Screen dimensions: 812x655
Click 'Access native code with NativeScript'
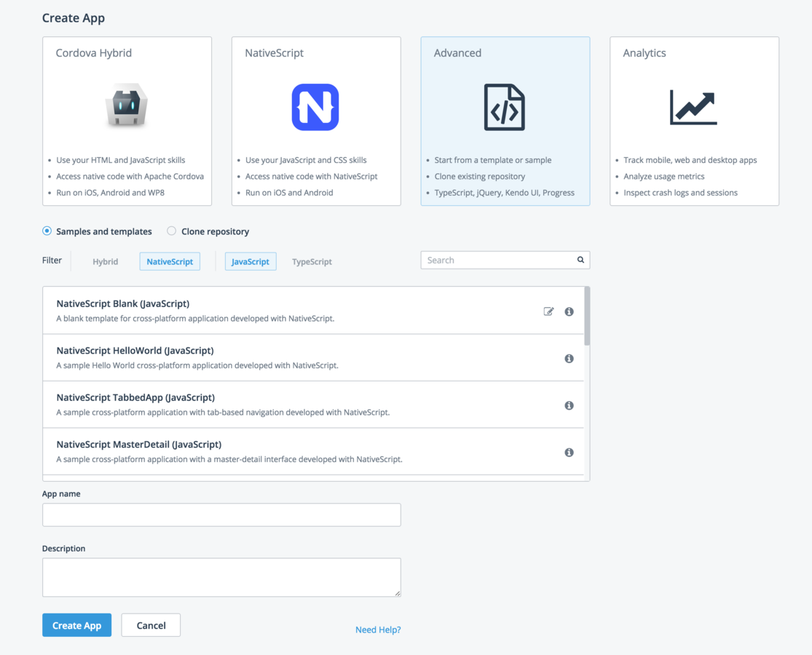tap(311, 176)
